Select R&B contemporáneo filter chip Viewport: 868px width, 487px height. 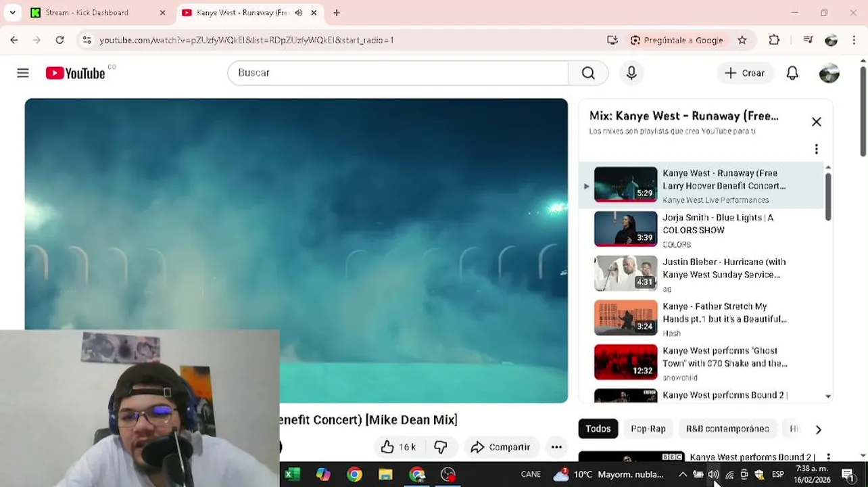click(x=727, y=429)
